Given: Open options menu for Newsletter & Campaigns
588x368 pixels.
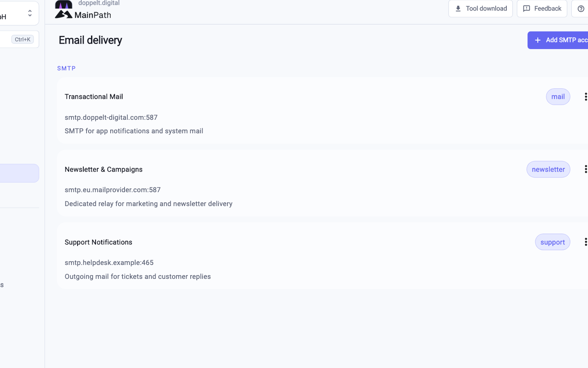Looking at the screenshot, I should tap(585, 169).
